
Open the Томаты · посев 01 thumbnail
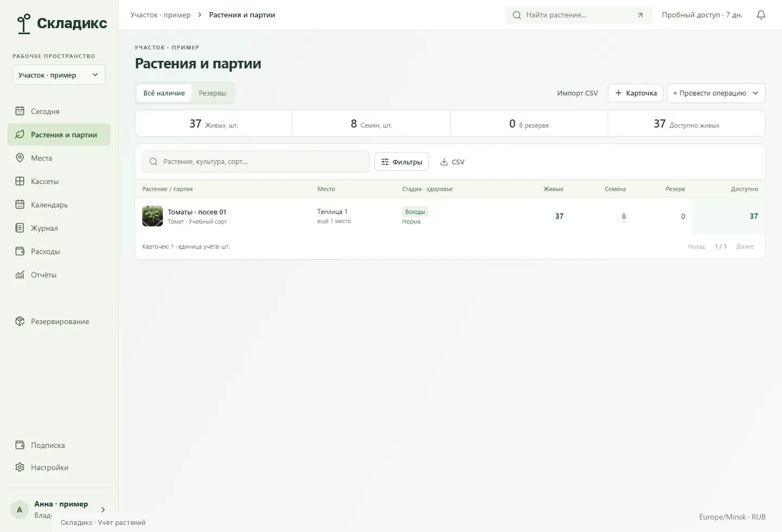coord(153,216)
